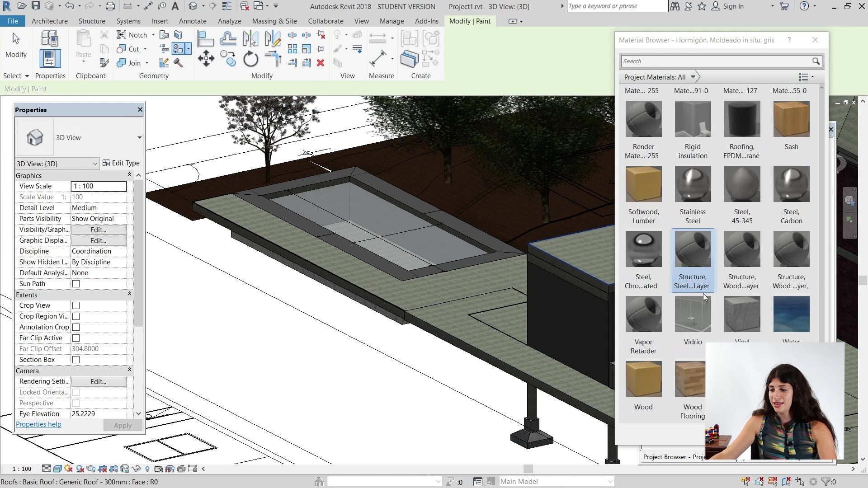The width and height of the screenshot is (868, 488).
Task: Pin the selected element
Action: click(321, 49)
